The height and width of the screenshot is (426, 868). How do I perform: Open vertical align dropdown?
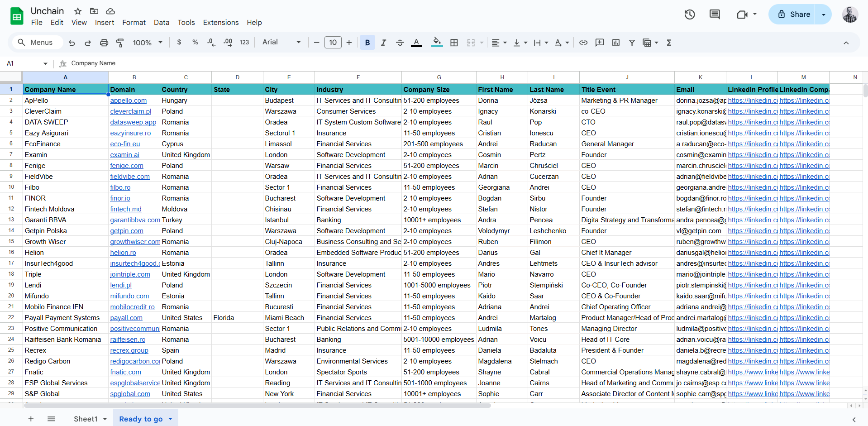(x=520, y=43)
